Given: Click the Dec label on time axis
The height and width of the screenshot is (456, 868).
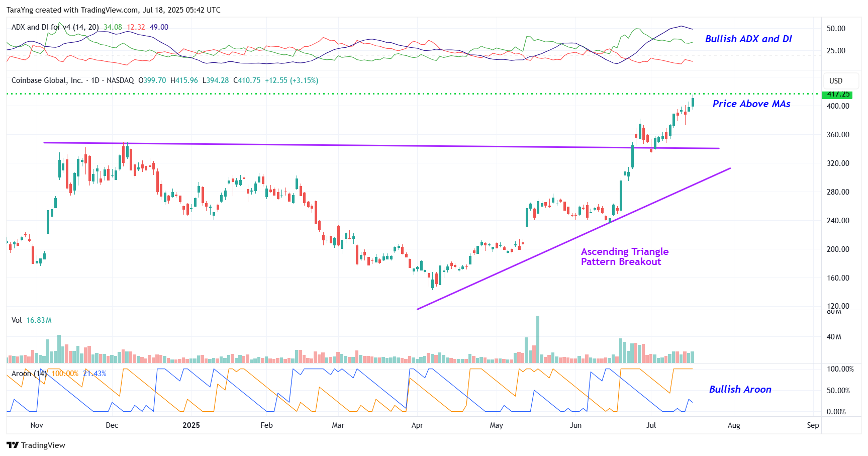Looking at the screenshot, I should pyautogui.click(x=112, y=425).
